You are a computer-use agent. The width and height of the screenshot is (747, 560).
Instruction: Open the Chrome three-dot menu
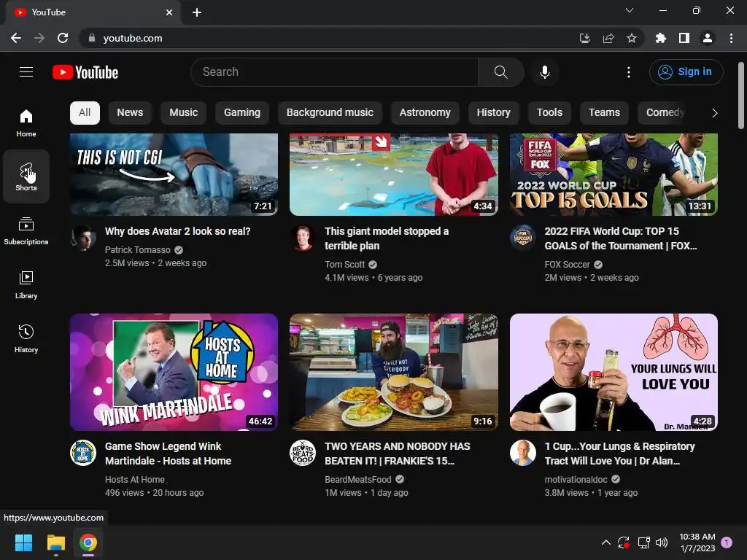pyautogui.click(x=731, y=38)
